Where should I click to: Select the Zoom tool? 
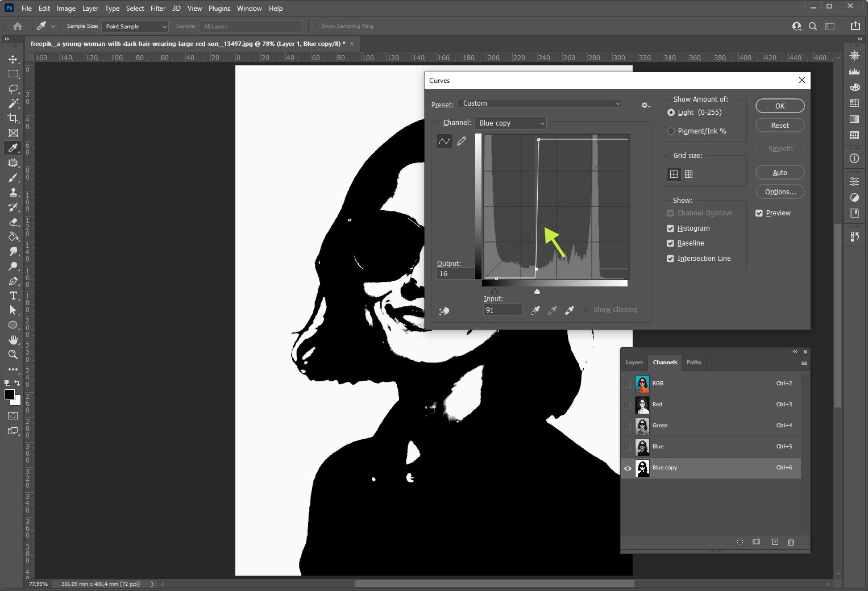point(13,355)
